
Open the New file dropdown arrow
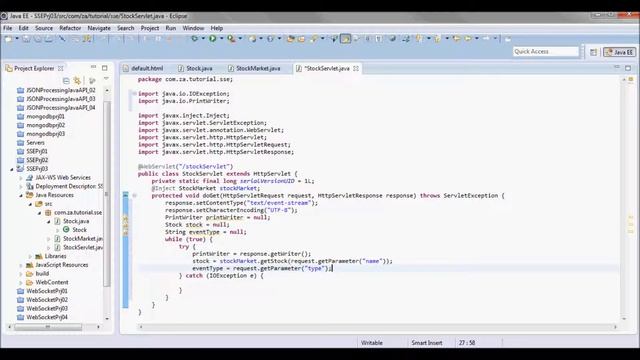[17, 39]
